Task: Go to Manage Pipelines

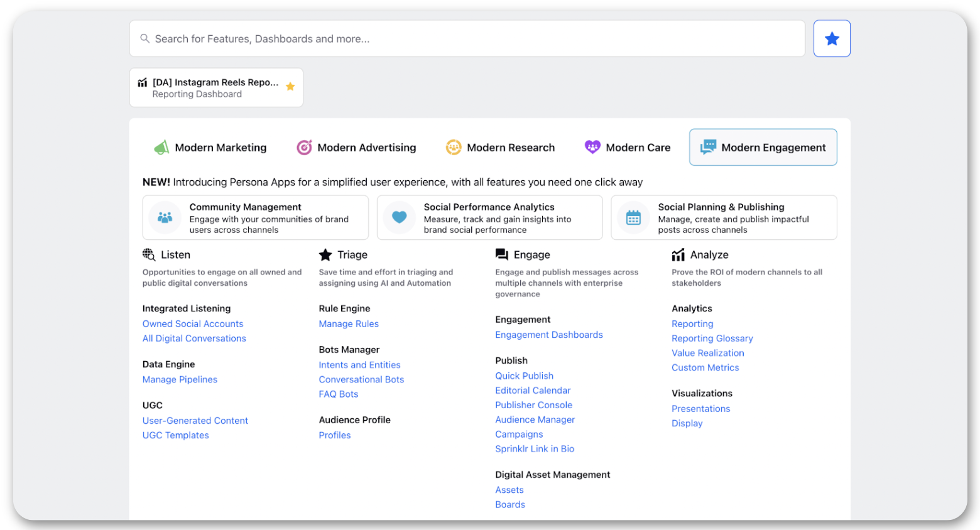Action: (x=180, y=379)
